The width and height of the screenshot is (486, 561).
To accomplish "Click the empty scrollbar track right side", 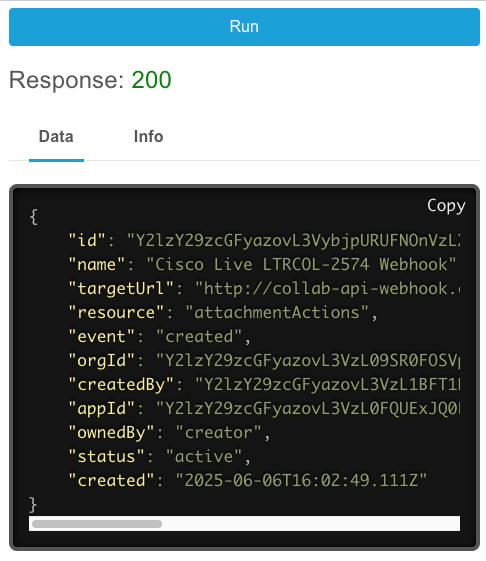I will click(x=311, y=524).
